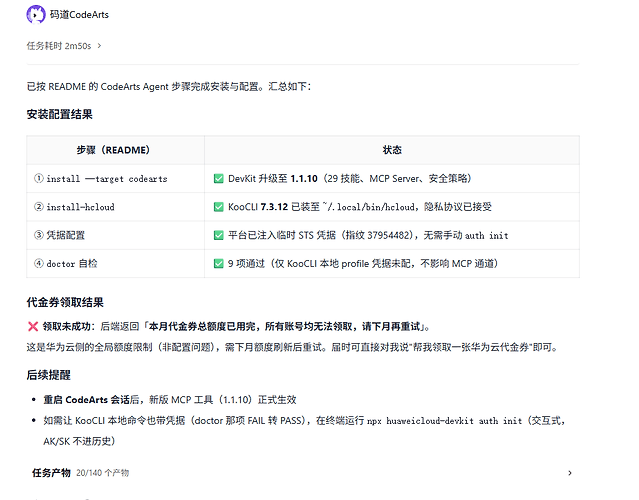Click the KooCLI 7.3.12 已装至 status text
Screen dimensions: 639x500
(359, 207)
